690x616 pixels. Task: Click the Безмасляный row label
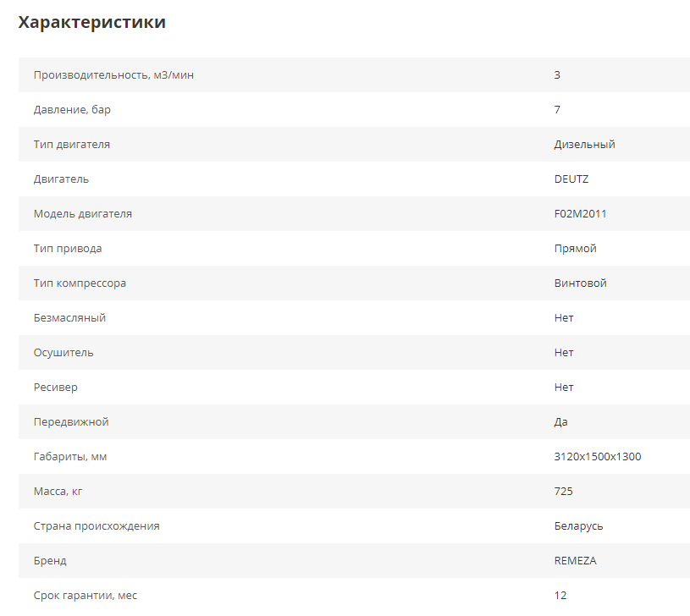click(x=69, y=318)
